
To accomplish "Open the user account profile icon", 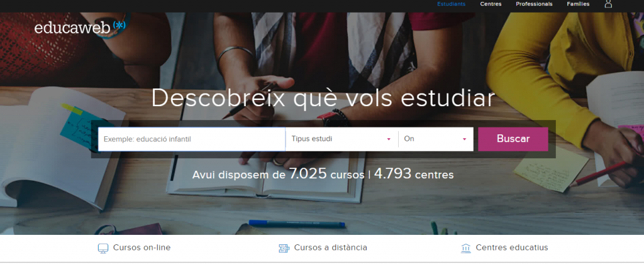I will (x=608, y=4).
